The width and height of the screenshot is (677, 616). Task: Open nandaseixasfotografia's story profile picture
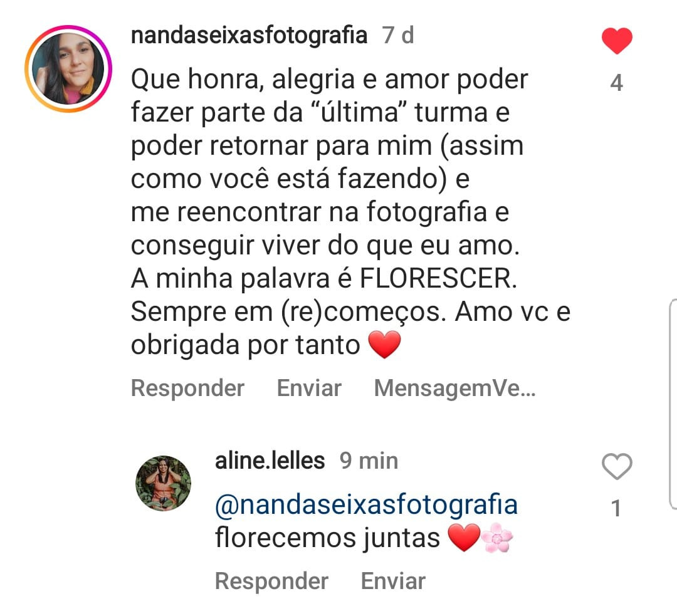click(68, 69)
